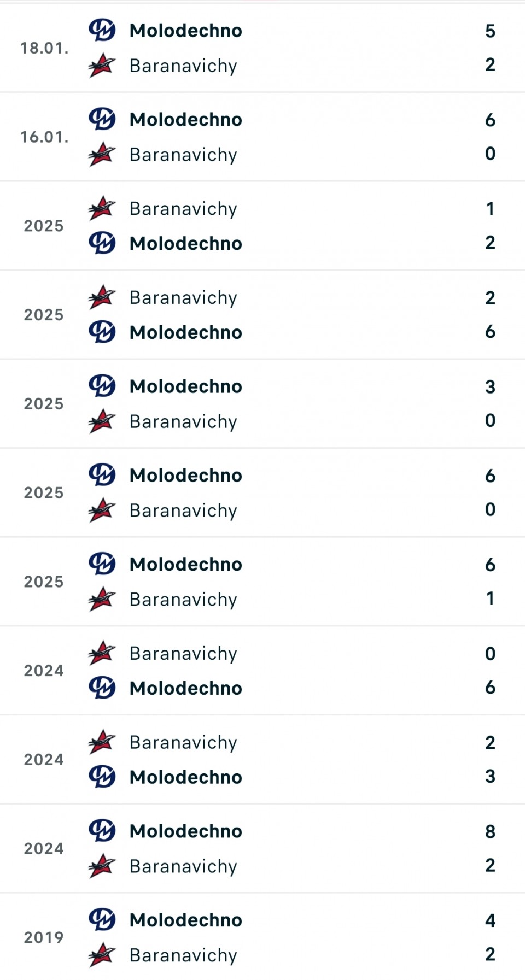Click Molodechno logo in 2024 8-2 match
525x980 pixels.
[102, 831]
